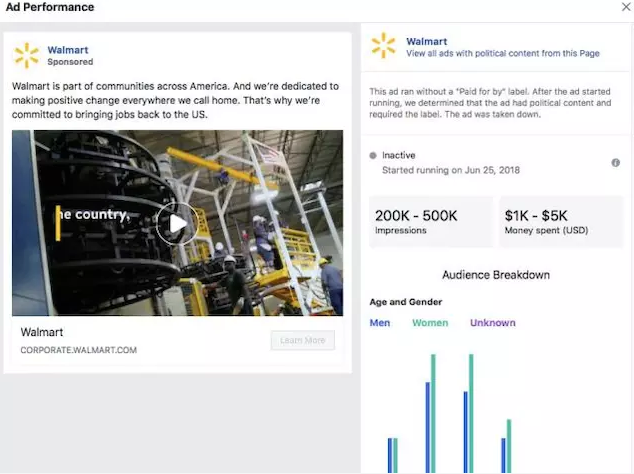Click the 200K - 500K impressions card
Screen dimensions: 634x474
click(x=431, y=221)
